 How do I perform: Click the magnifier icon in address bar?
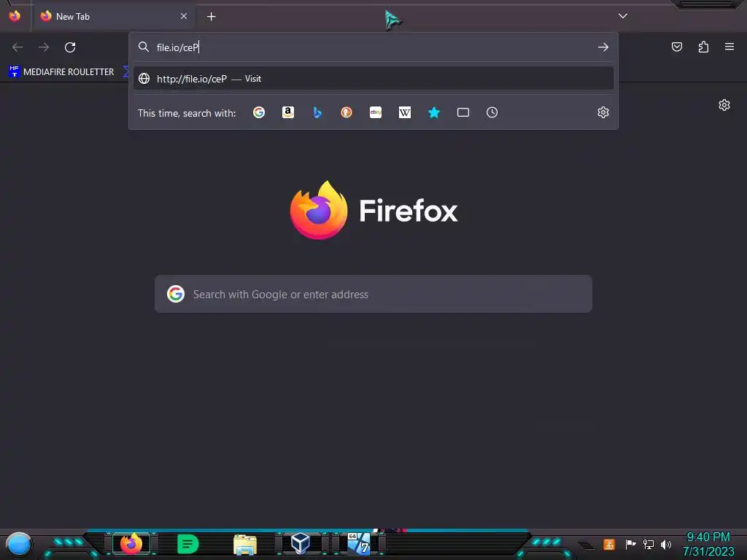click(144, 47)
